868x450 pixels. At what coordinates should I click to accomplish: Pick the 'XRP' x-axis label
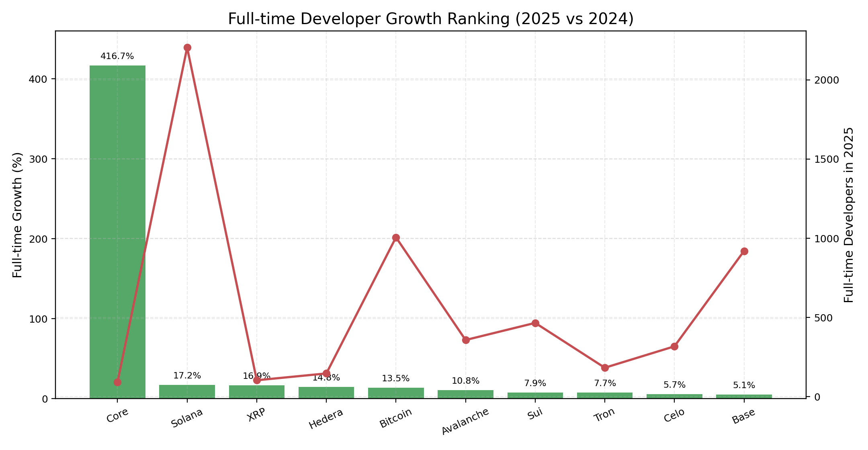[x=256, y=415]
